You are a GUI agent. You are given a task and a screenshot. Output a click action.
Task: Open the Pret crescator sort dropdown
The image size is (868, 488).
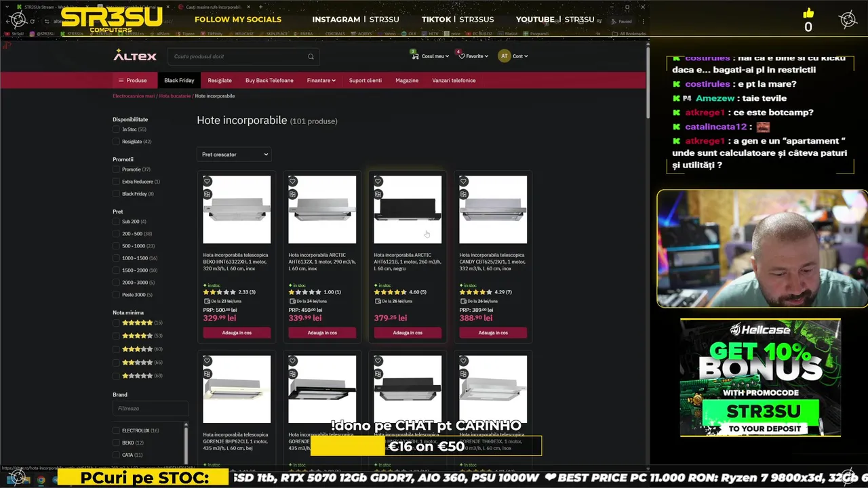[x=234, y=155]
